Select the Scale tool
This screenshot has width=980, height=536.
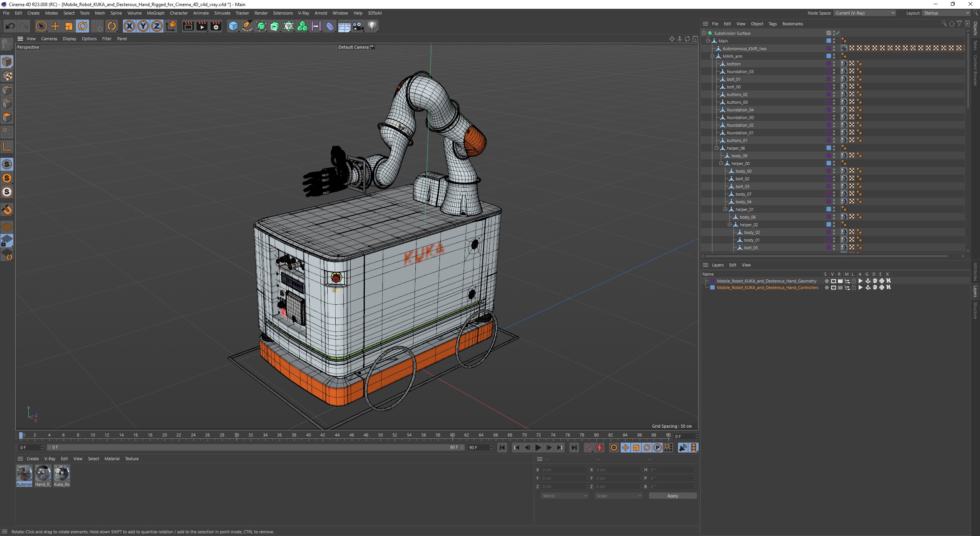(69, 26)
